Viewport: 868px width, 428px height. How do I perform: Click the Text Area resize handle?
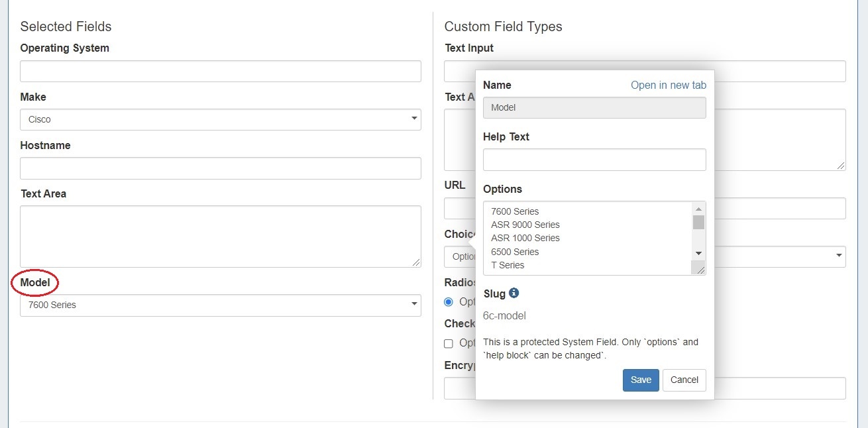click(415, 262)
